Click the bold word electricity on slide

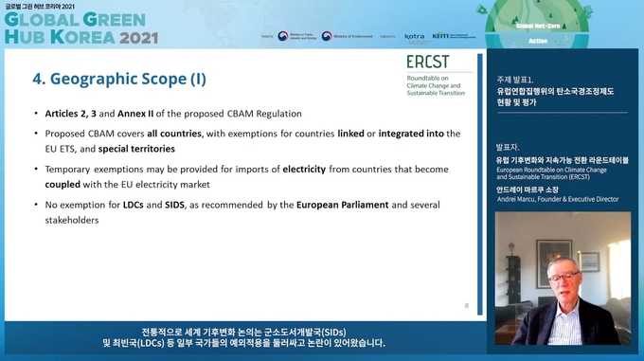pyautogui.click(x=304, y=170)
